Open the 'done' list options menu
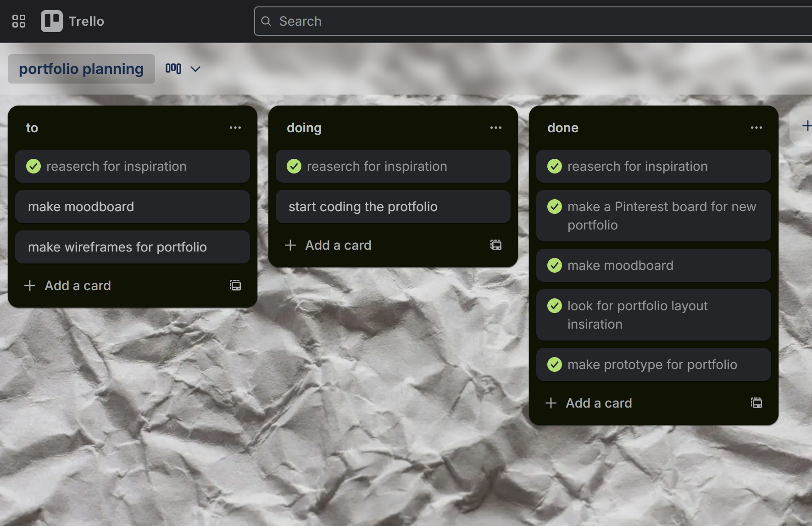Image resolution: width=812 pixels, height=526 pixels. pos(756,128)
